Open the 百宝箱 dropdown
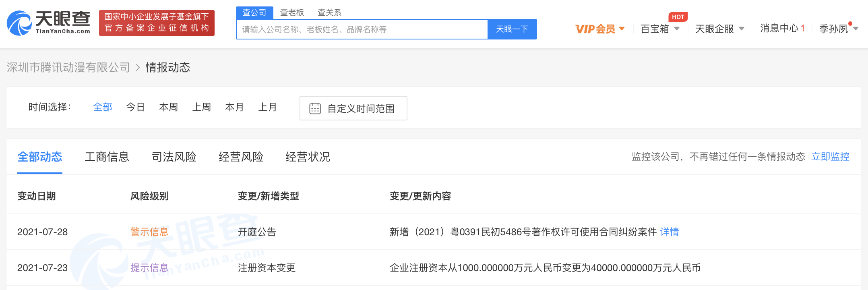The height and width of the screenshot is (290, 868). pyautogui.click(x=659, y=29)
